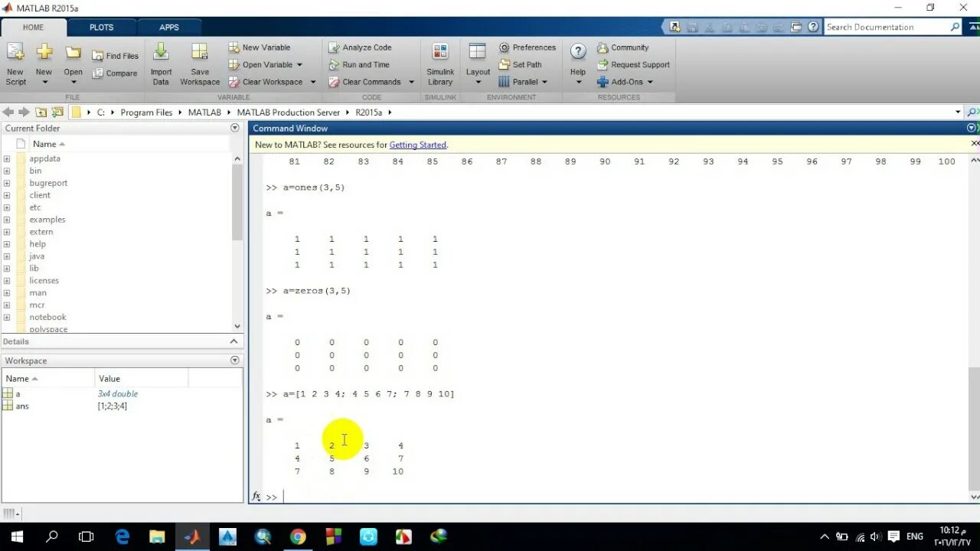Click Compare files

click(115, 73)
